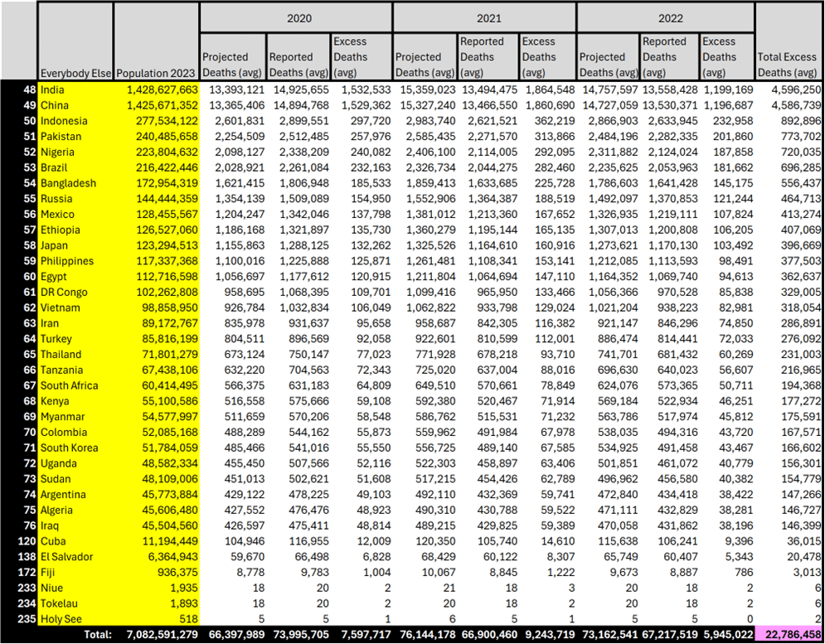The height and width of the screenshot is (644, 825).
Task: Click the Tokelau country cell
Action: [75, 603]
